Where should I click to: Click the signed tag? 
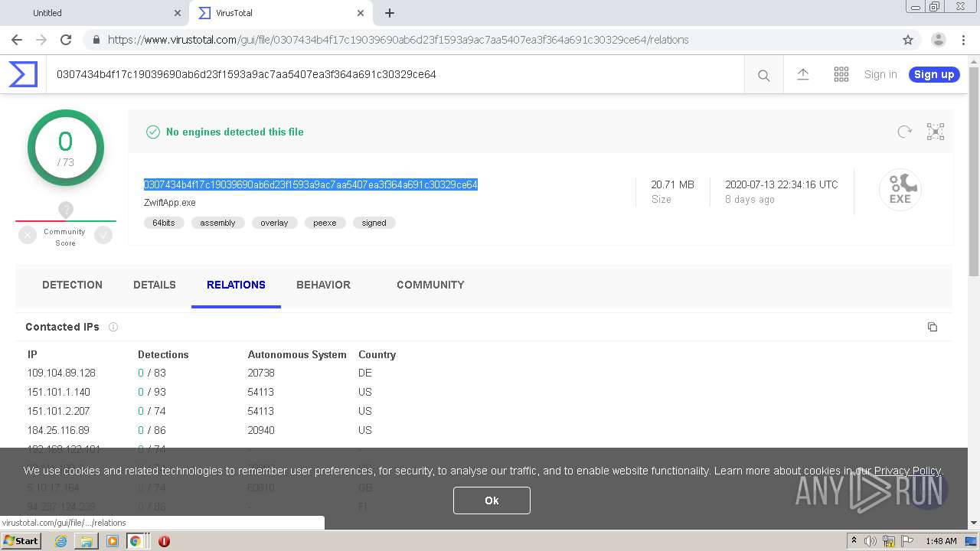coord(374,223)
